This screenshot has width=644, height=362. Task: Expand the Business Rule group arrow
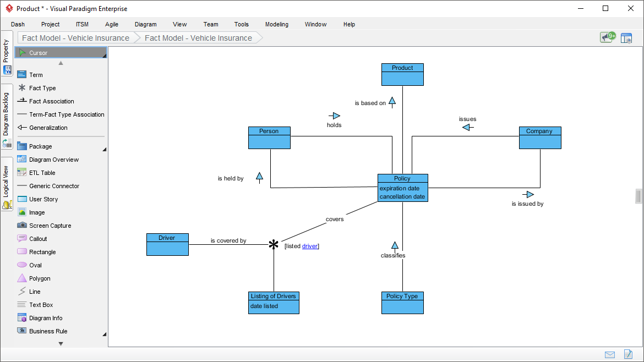pos(104,334)
